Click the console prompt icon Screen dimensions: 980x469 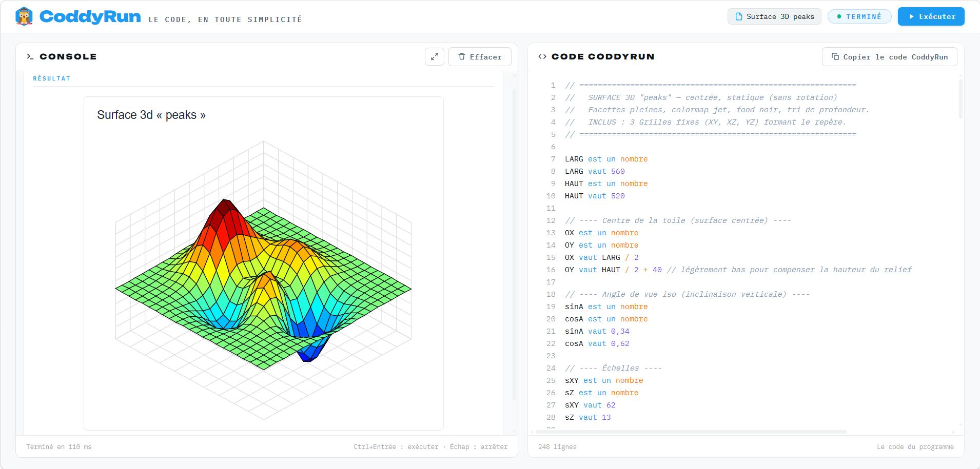30,56
